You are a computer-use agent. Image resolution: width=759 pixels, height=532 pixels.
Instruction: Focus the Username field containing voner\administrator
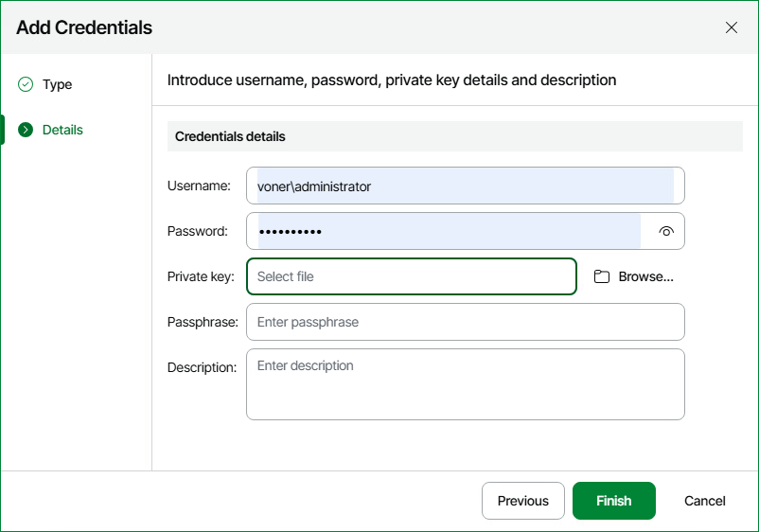(x=466, y=186)
